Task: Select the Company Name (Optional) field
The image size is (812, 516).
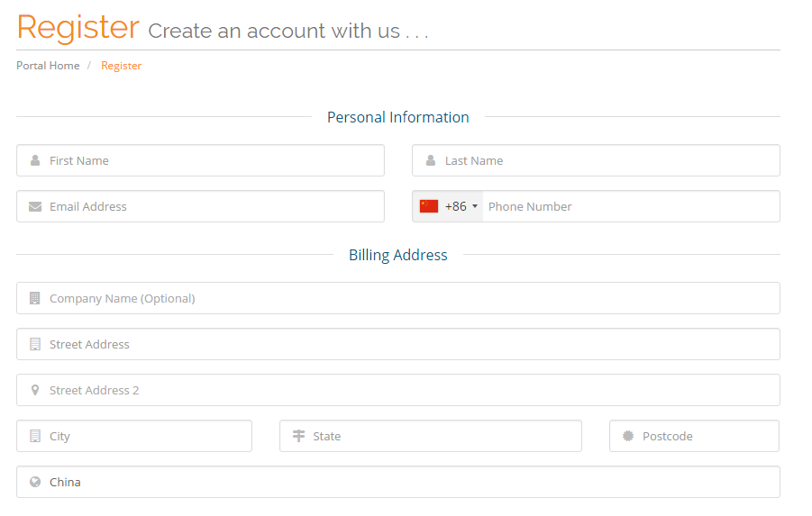Action: click(x=398, y=298)
